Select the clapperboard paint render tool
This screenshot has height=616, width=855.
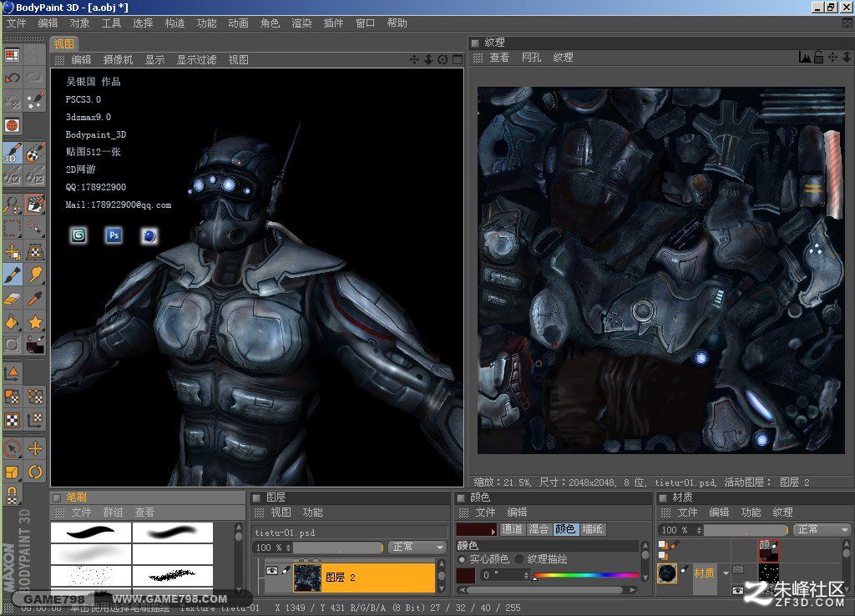[x=35, y=204]
